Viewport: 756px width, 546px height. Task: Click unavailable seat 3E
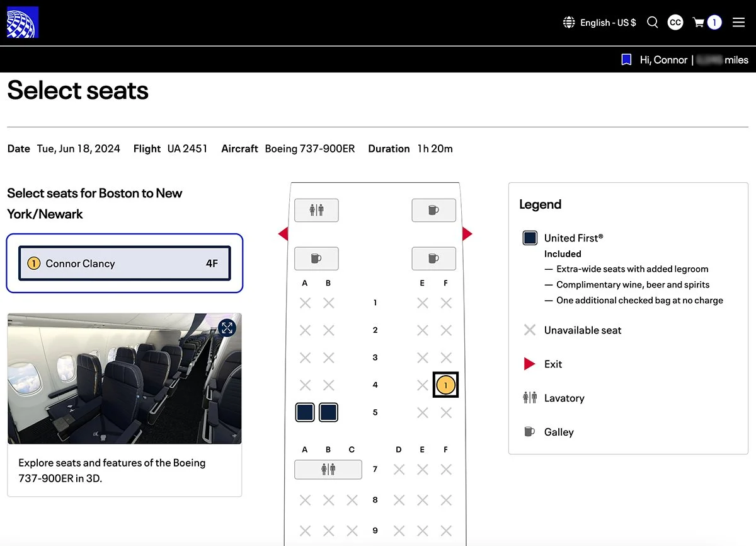coord(422,357)
